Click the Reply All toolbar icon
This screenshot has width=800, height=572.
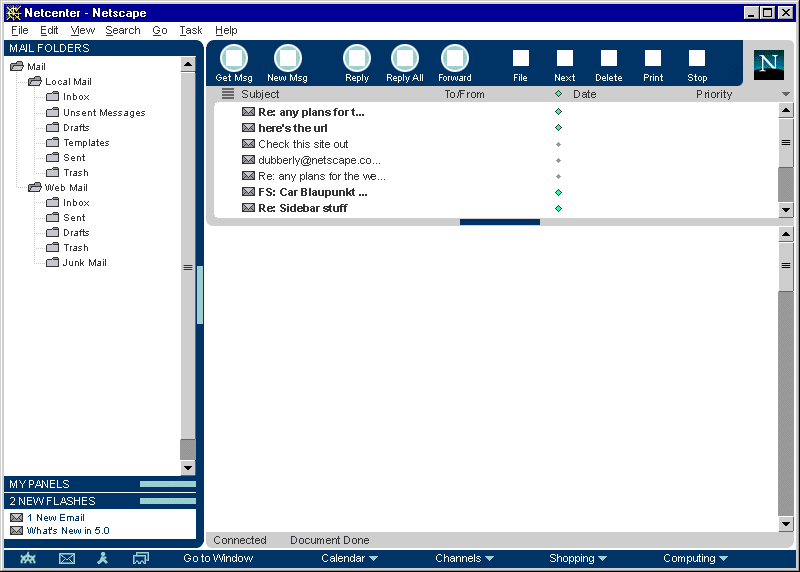point(405,58)
